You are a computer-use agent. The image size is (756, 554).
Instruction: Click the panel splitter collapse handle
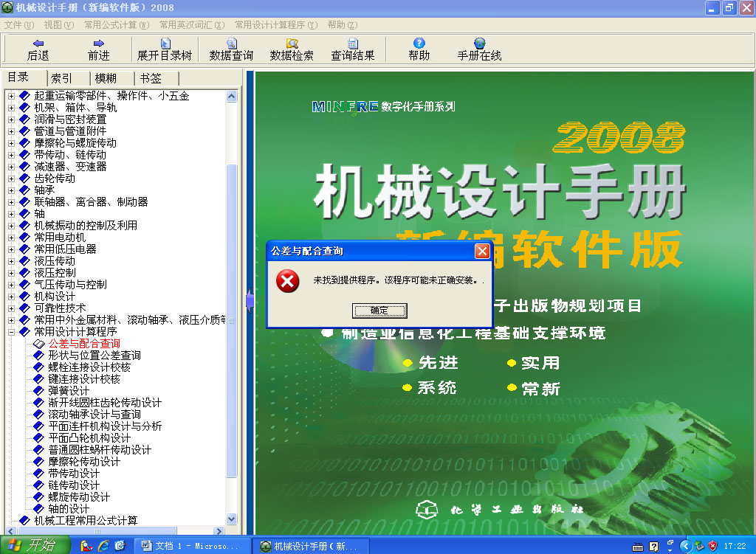250,300
